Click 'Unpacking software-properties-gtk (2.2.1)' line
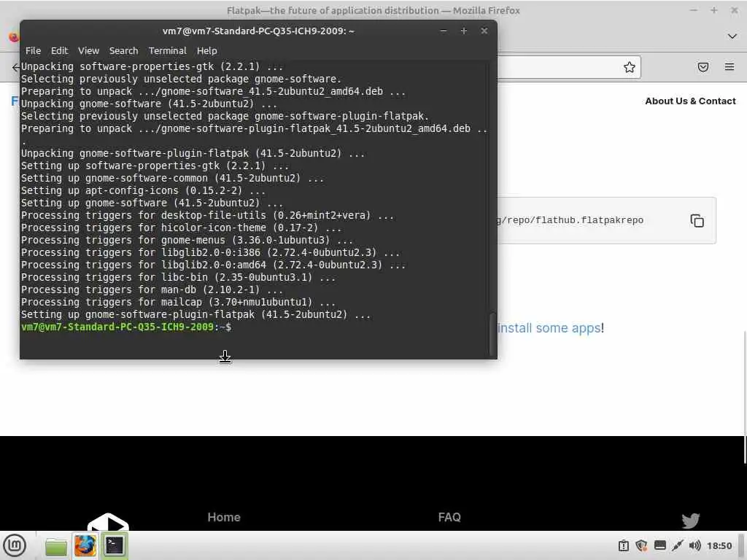Viewport: 747px width, 560px height. [152, 66]
